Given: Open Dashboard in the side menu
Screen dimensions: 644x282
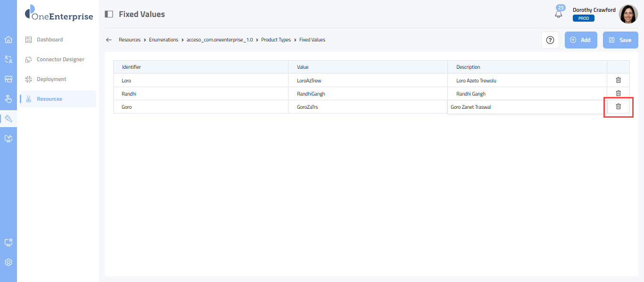Looking at the screenshot, I should 50,40.
